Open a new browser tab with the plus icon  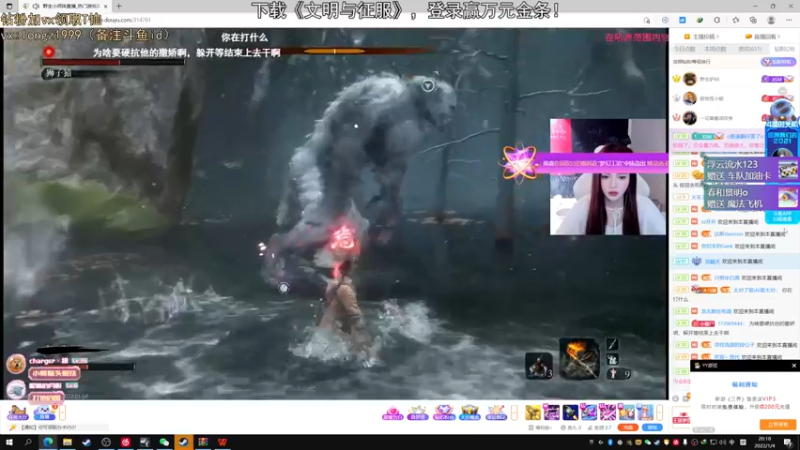(x=118, y=6)
